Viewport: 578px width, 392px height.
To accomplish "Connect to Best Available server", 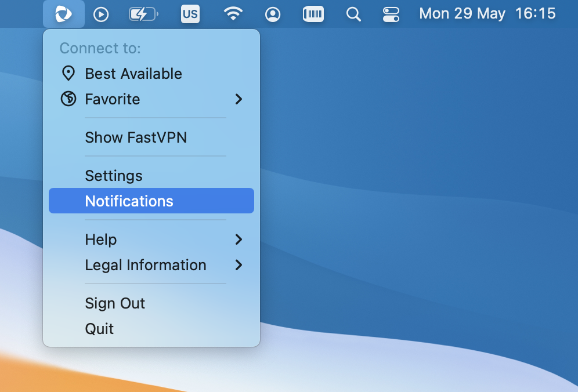I will click(x=151, y=74).
